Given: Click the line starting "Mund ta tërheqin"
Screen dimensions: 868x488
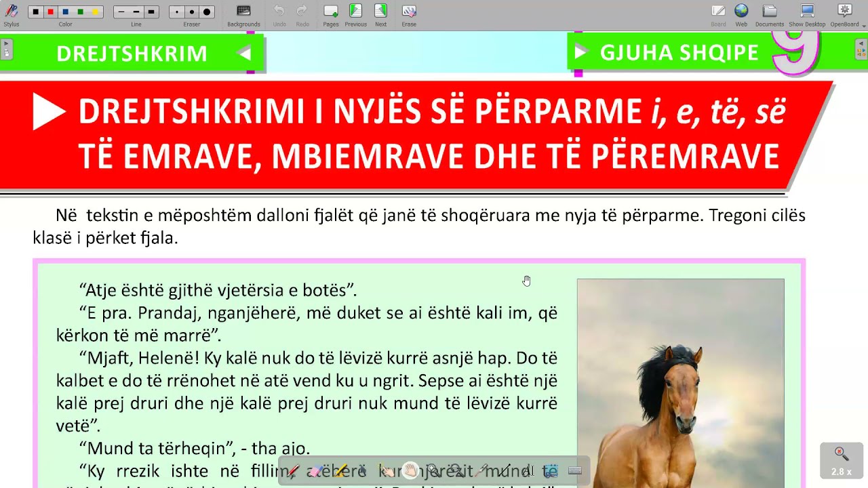Looking at the screenshot, I should [195, 448].
